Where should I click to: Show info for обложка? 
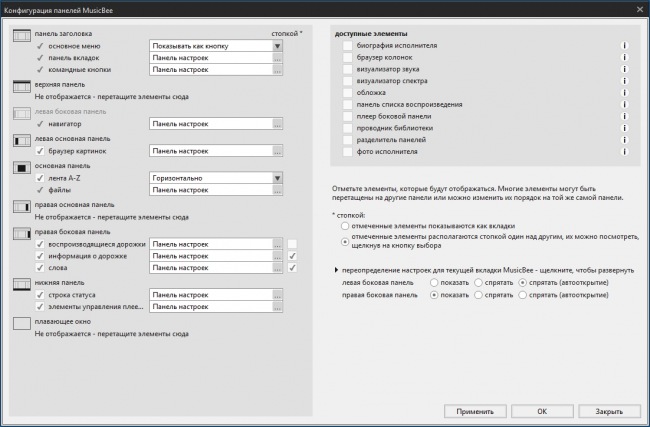[x=624, y=93]
